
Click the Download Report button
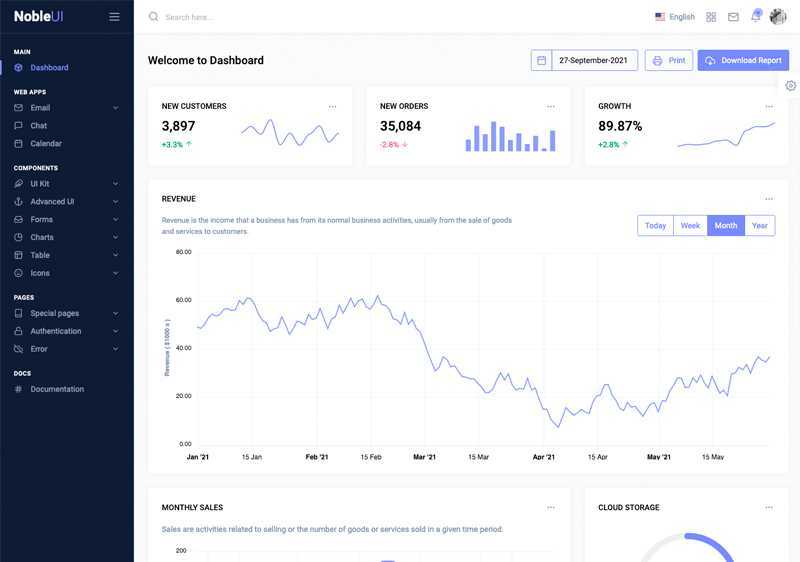[x=743, y=61]
